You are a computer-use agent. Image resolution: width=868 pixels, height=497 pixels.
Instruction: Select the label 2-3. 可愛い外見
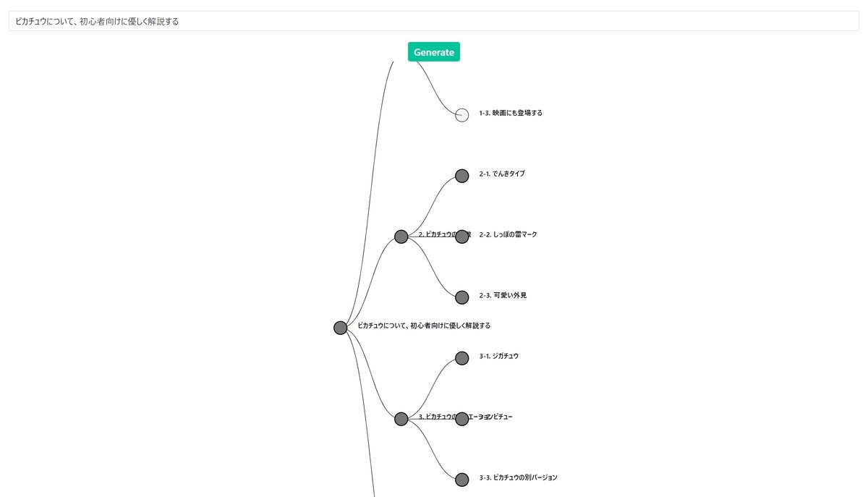[503, 295]
